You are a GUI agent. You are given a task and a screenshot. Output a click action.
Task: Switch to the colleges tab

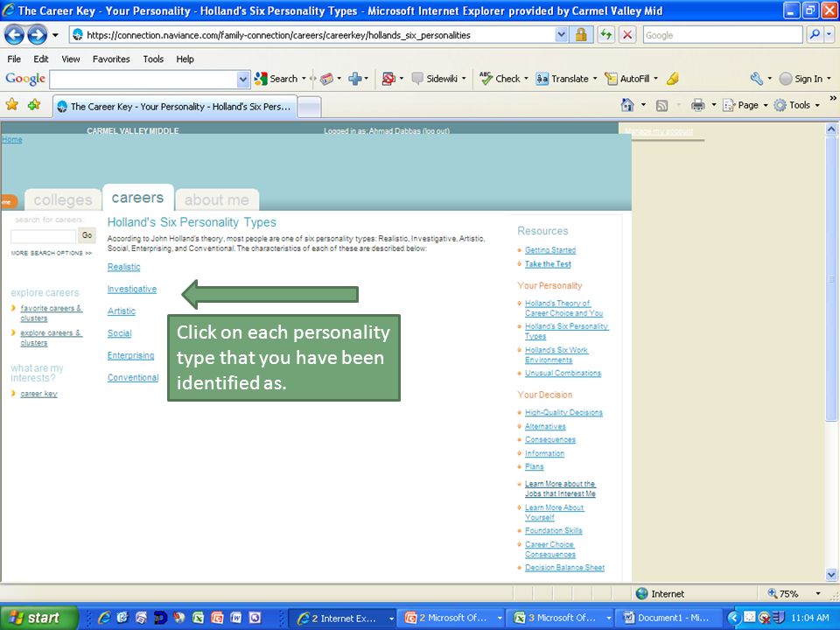pos(63,199)
